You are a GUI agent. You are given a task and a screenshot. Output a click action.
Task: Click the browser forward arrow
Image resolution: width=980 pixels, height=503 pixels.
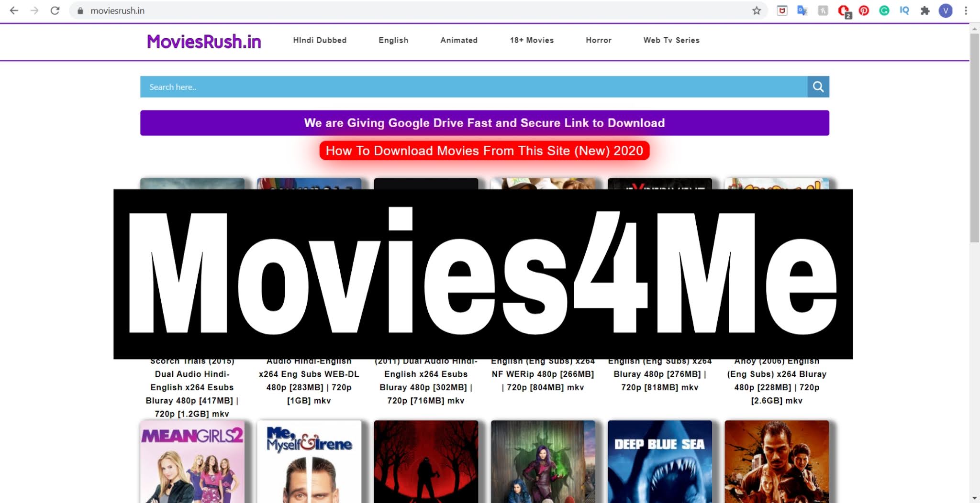[34, 11]
